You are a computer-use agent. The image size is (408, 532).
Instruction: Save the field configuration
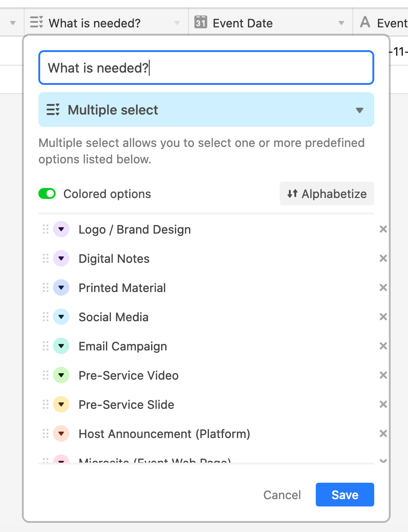pyautogui.click(x=345, y=495)
